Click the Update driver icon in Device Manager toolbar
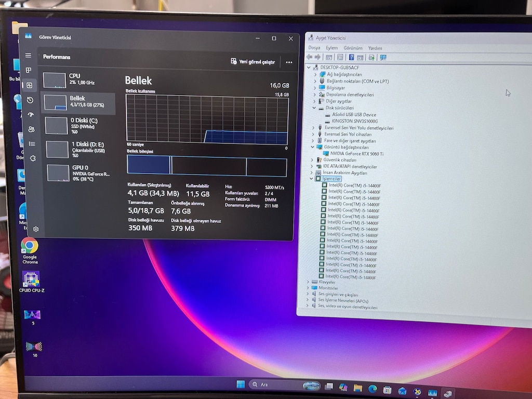 coord(371,57)
